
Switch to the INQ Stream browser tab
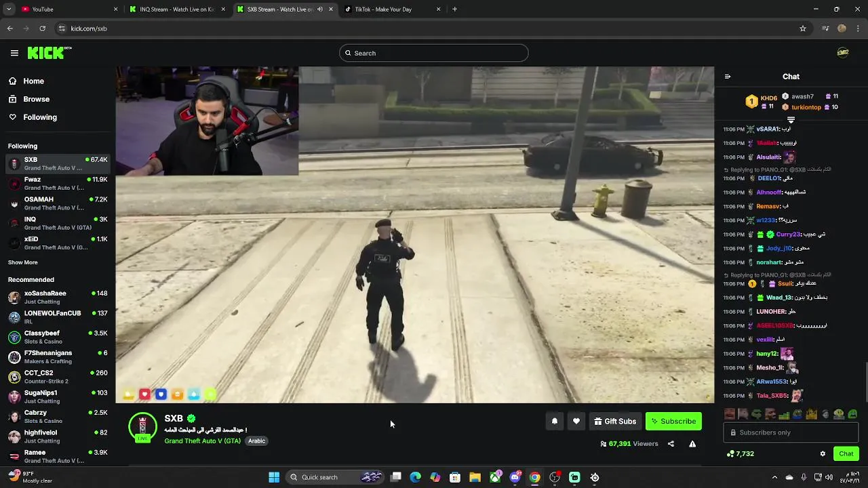click(x=176, y=9)
